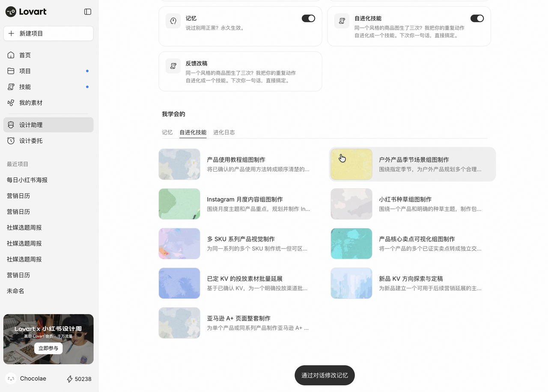The height and width of the screenshot is (392, 548).
Task: Click the 立即参与 button on the banner
Action: [x=48, y=348]
